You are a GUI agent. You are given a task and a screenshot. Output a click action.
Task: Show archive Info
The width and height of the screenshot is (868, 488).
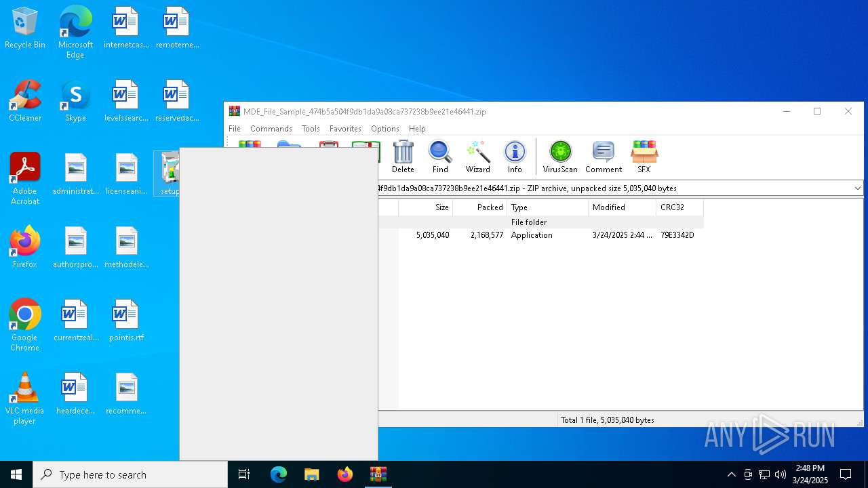(x=515, y=157)
